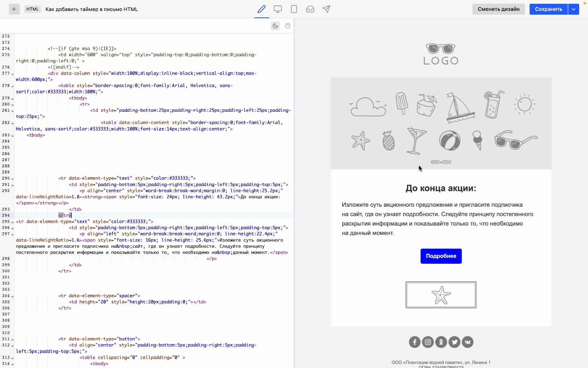
Task: Click the Odnoklassniki social icon
Action: (441, 342)
